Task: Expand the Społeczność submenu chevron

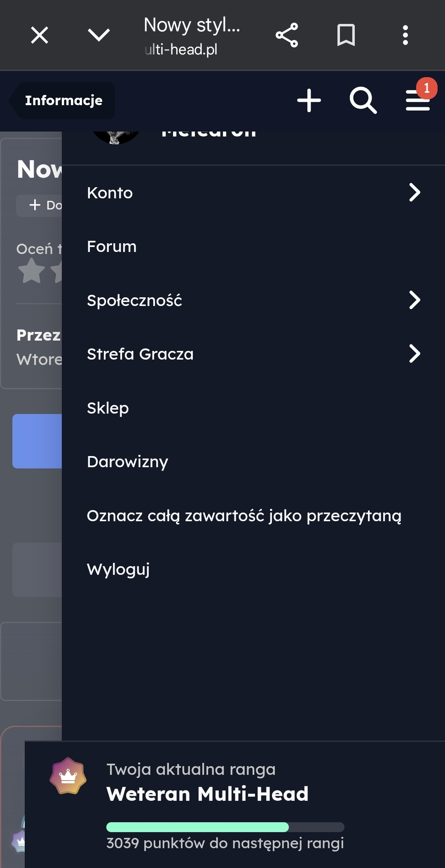Action: (x=415, y=300)
